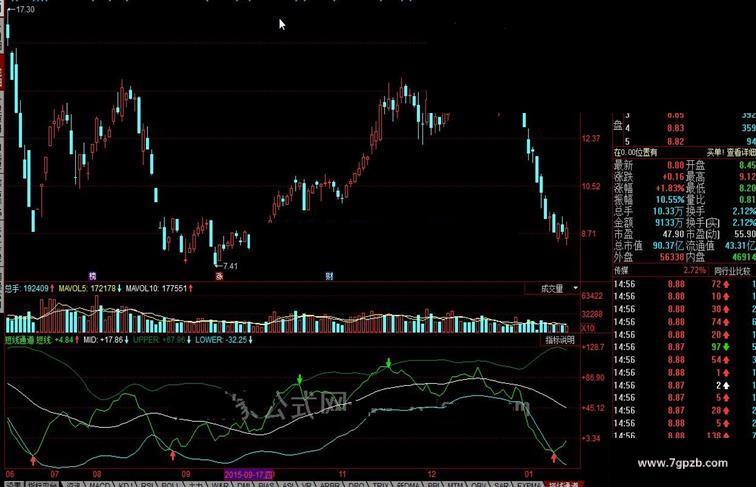Click the 短线: +4.84 indicator value
This screenshot has height=487, width=756.
click(57, 340)
